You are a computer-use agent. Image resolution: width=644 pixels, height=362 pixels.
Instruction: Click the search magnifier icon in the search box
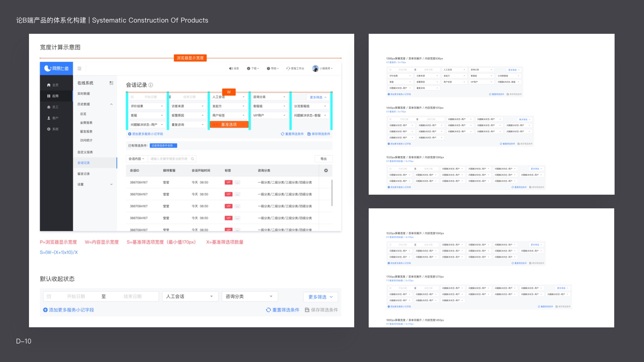pyautogui.click(x=192, y=159)
